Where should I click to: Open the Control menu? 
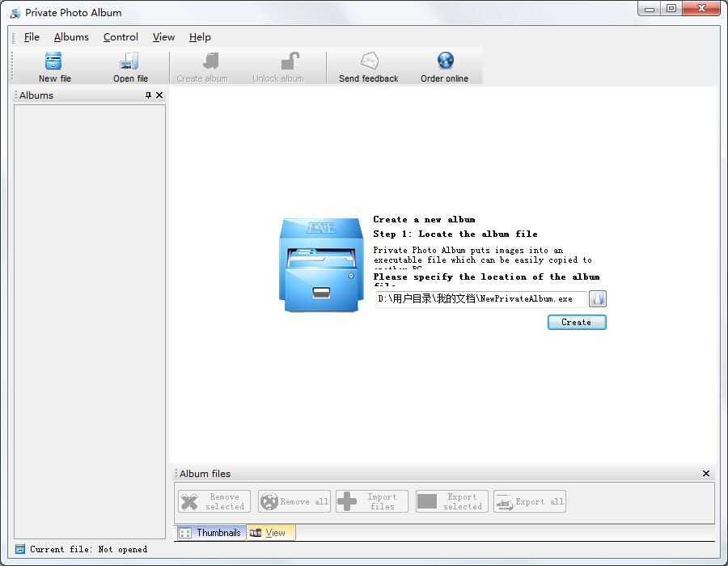[121, 37]
